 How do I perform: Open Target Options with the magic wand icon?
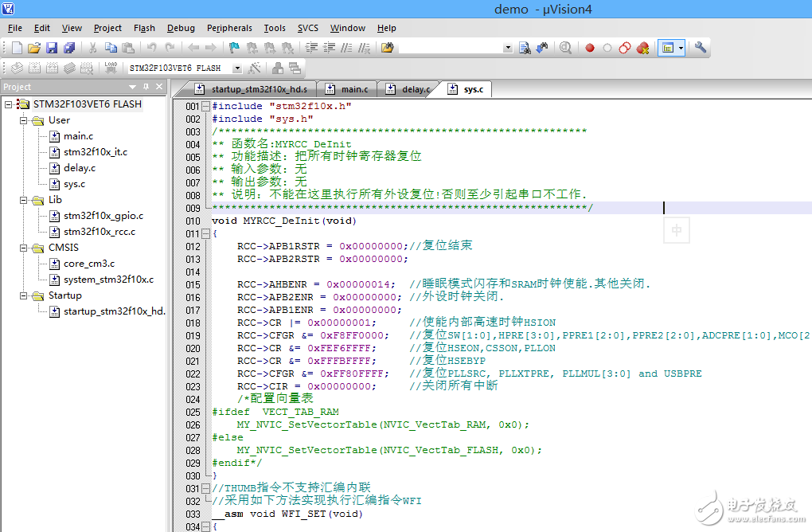coord(255,68)
